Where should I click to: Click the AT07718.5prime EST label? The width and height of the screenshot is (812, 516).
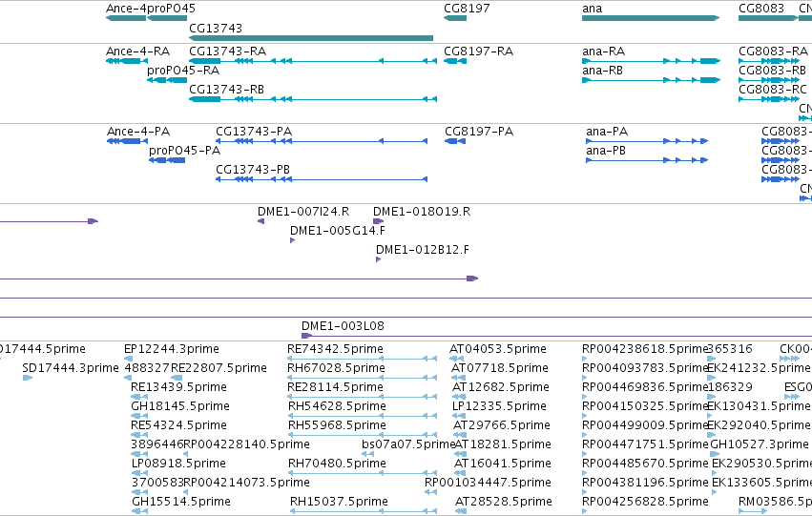500,368
